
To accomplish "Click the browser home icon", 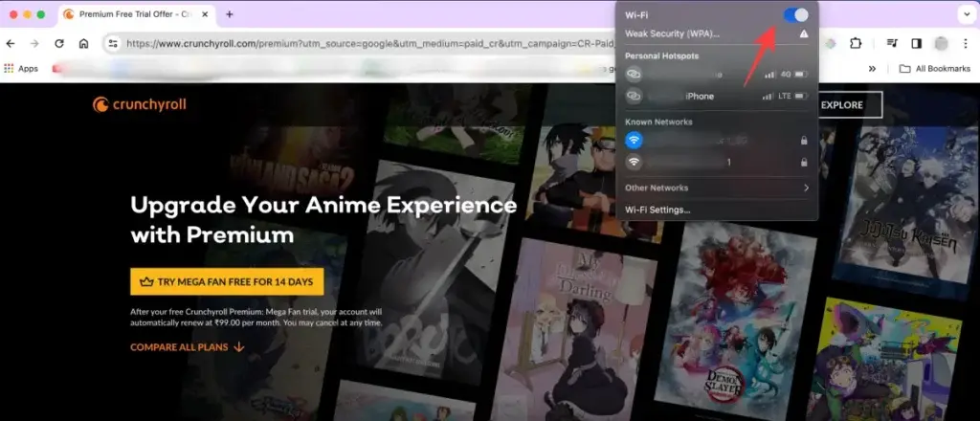I will [x=84, y=44].
